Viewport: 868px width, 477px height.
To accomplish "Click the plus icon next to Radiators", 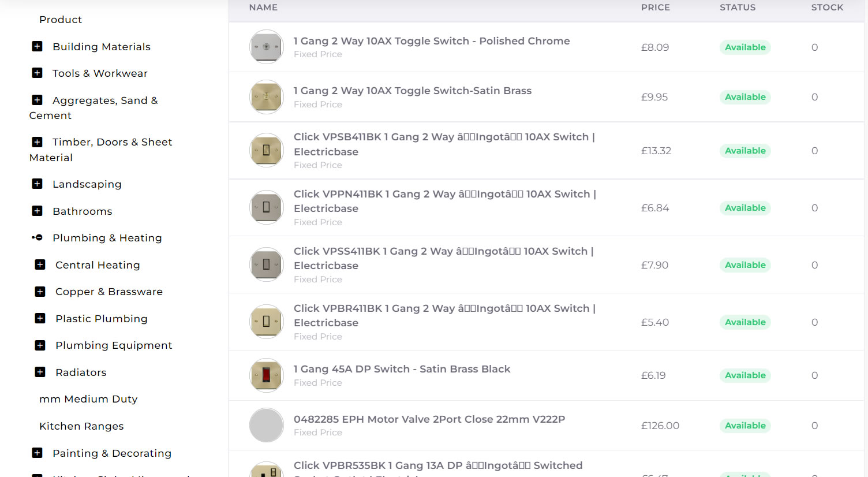I will [40, 372].
